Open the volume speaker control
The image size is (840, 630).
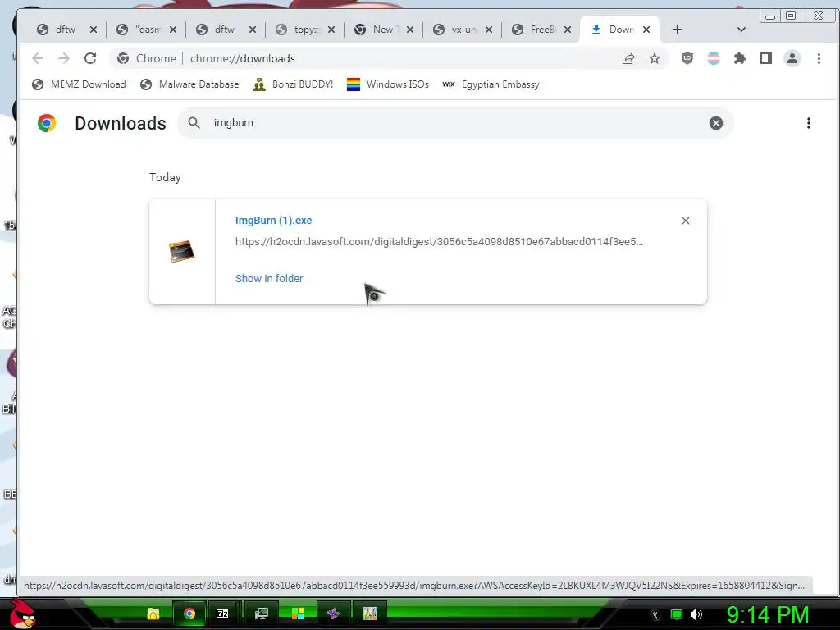(696, 614)
